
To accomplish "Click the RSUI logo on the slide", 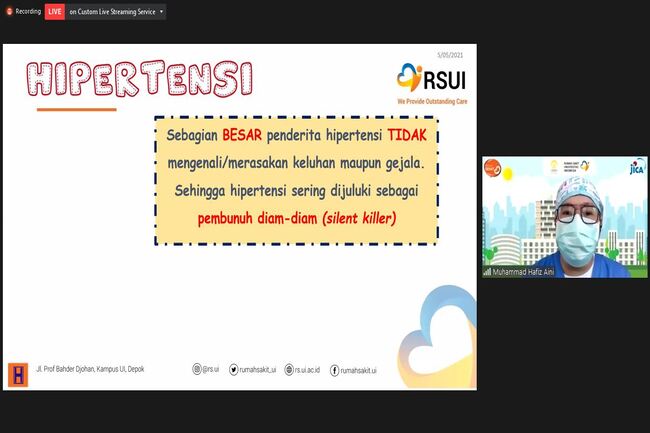I will coord(432,78).
